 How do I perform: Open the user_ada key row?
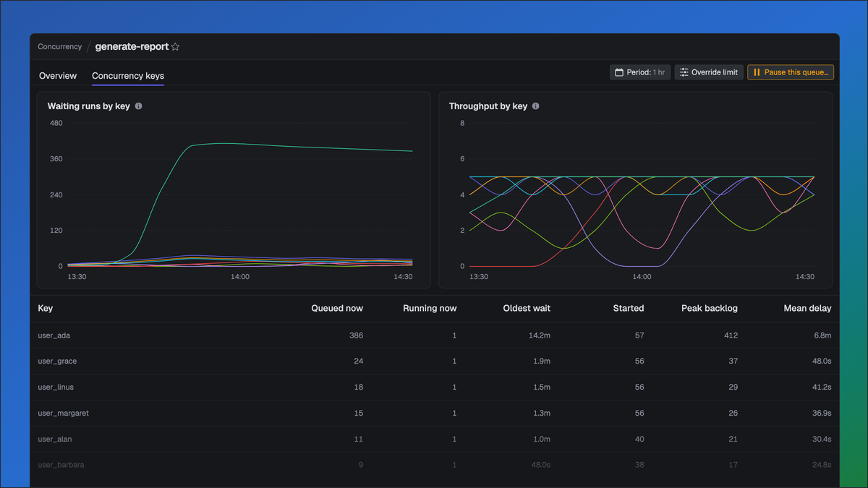click(x=435, y=335)
